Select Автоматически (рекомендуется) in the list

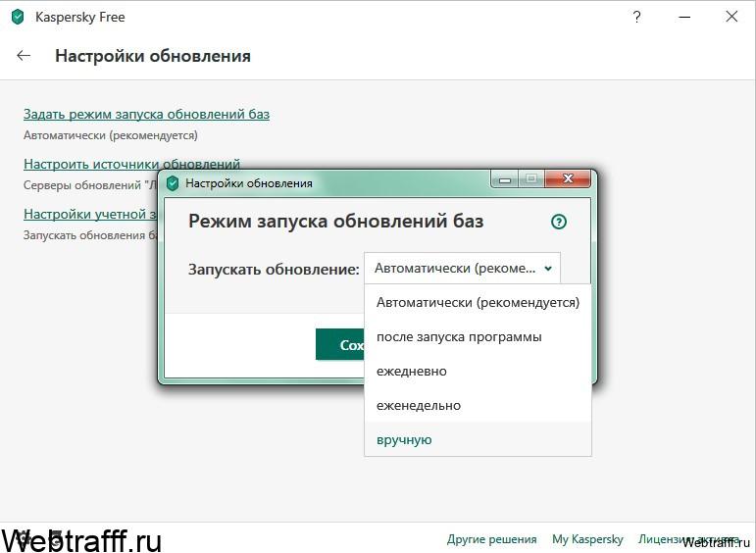click(x=478, y=302)
